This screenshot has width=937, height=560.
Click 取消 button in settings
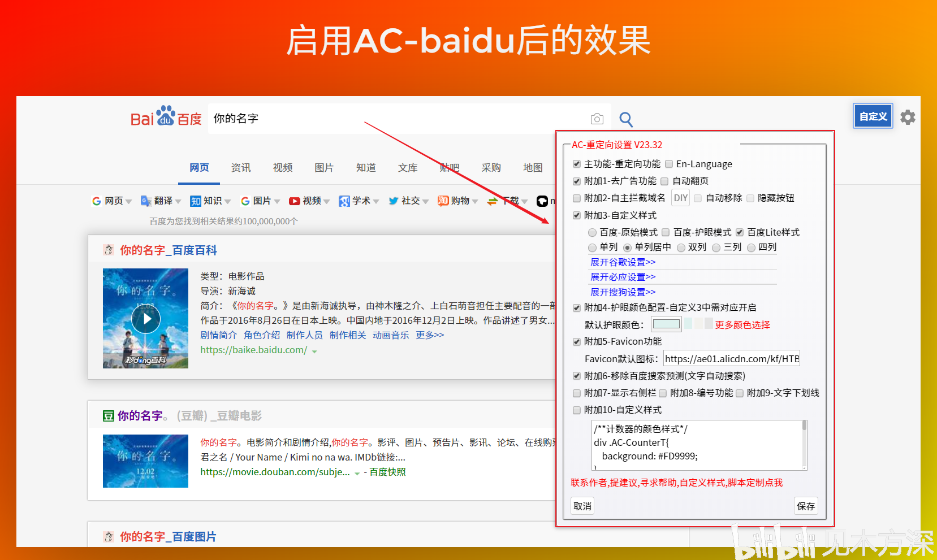click(582, 506)
